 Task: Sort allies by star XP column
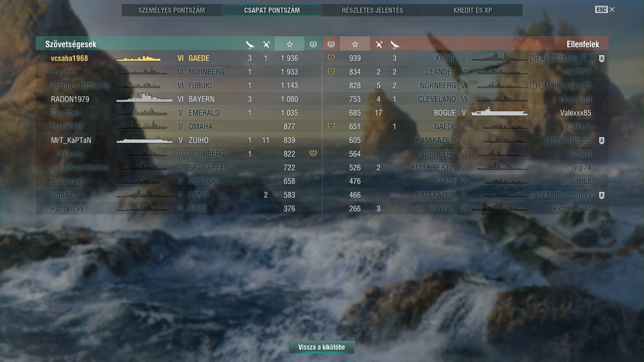pyautogui.click(x=289, y=44)
